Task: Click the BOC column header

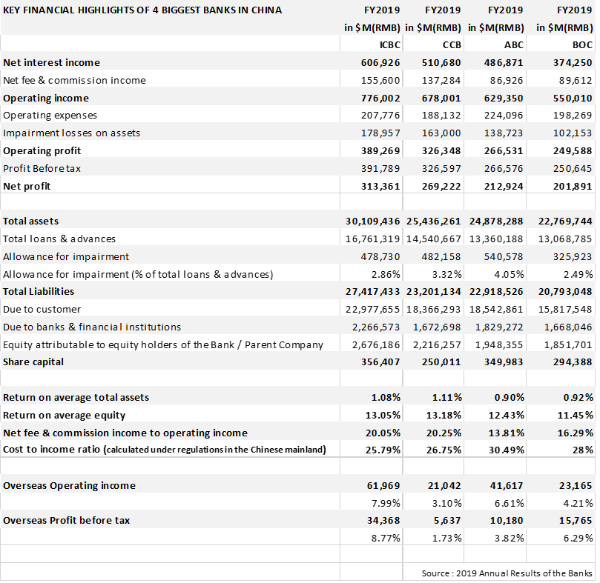Action: coord(582,45)
